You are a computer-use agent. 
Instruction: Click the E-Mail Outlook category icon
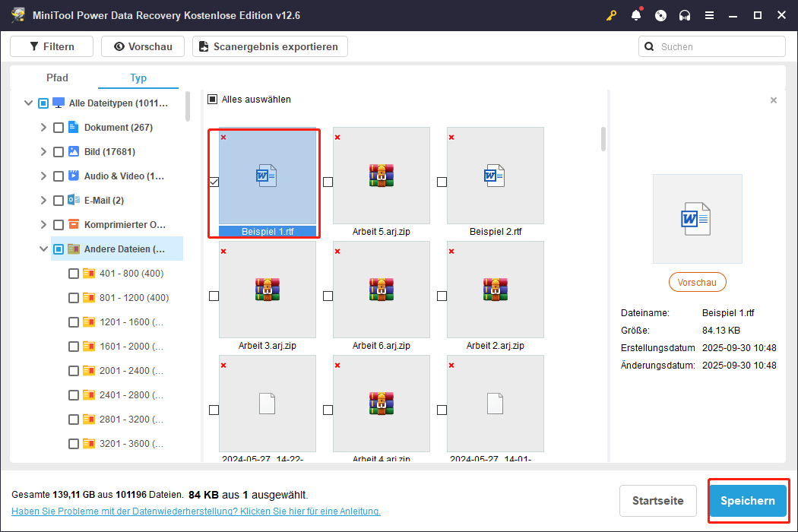(x=73, y=200)
